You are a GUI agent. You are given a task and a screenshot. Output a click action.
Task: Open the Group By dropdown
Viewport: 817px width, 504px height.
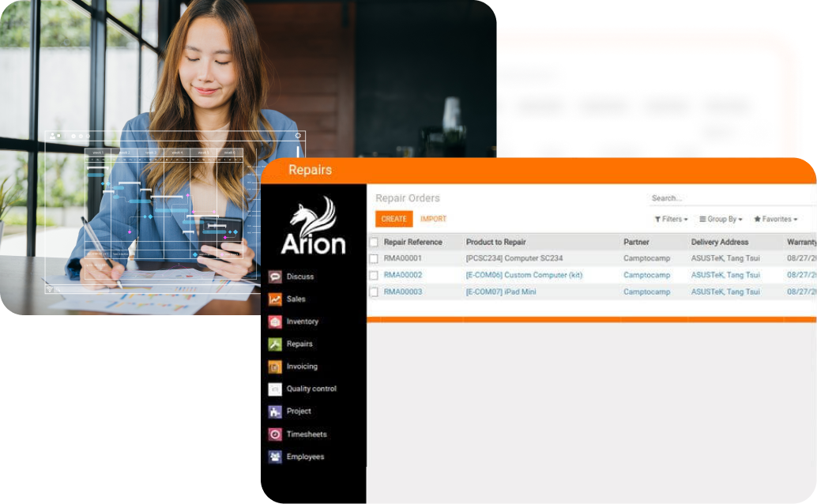[721, 220]
